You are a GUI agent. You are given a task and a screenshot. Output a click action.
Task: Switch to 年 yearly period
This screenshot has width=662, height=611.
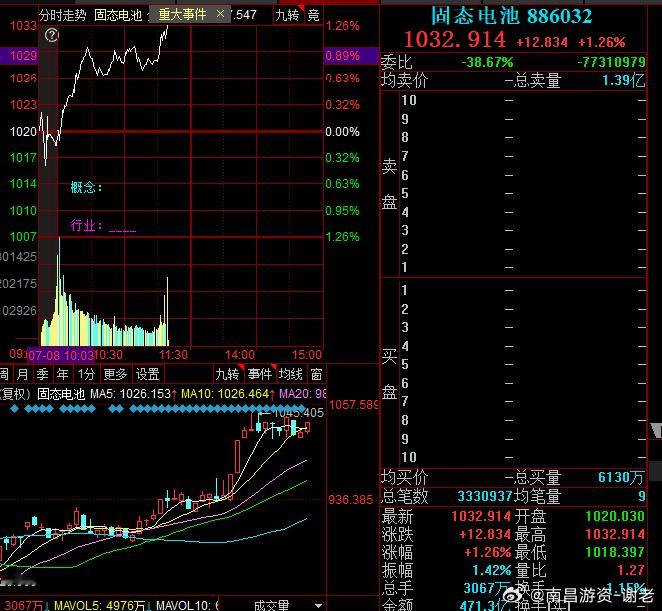pyautogui.click(x=62, y=374)
